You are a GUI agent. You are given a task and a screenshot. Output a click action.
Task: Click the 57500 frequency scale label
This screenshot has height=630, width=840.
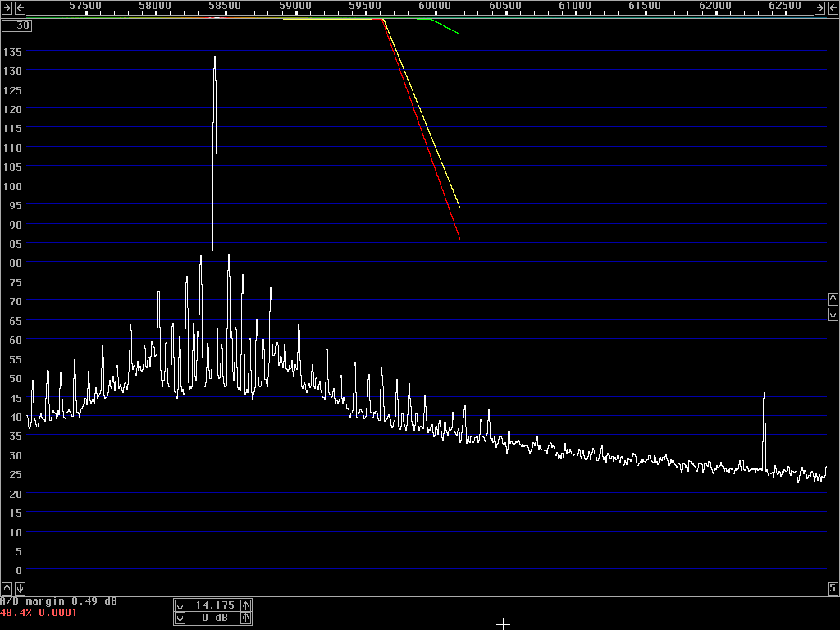85,6
